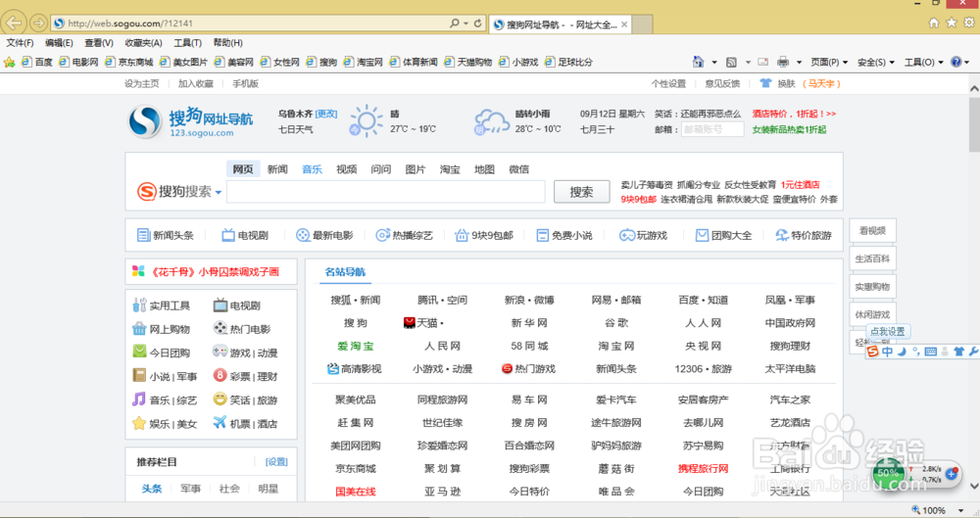Click the 50% green network speed ball

888,473
